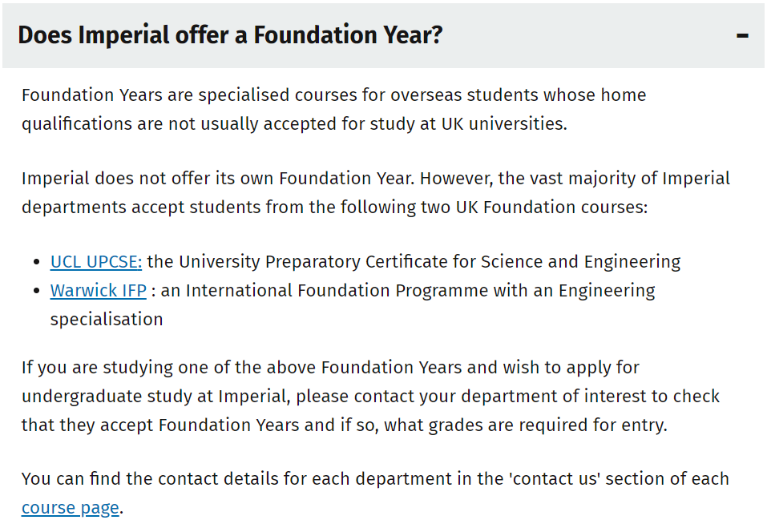The width and height of the screenshot is (767, 532).
Task: Click the 'Does Imperial offer a Foundation Year?' heading
Action: [x=230, y=35]
